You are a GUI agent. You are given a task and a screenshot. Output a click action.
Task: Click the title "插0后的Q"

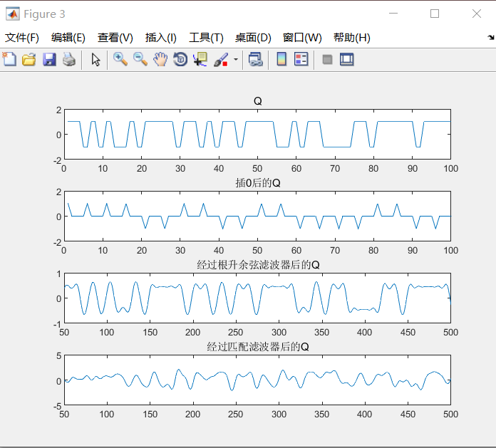(258, 183)
